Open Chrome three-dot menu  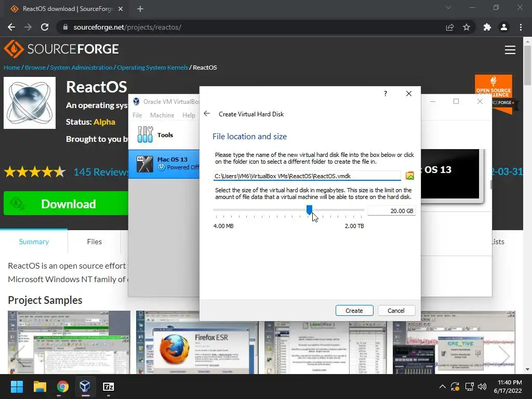(x=521, y=27)
